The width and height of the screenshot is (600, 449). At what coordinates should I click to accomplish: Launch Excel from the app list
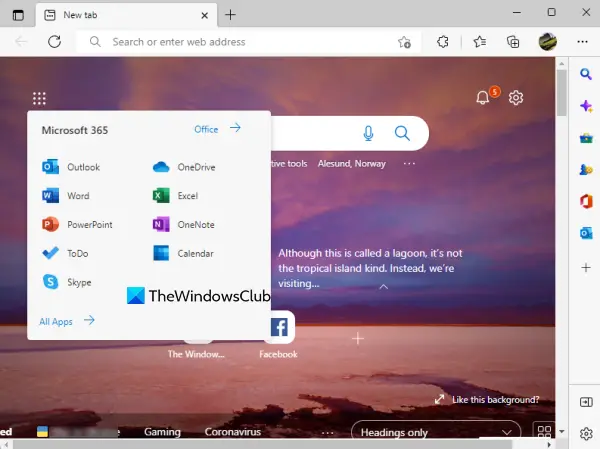[175, 196]
